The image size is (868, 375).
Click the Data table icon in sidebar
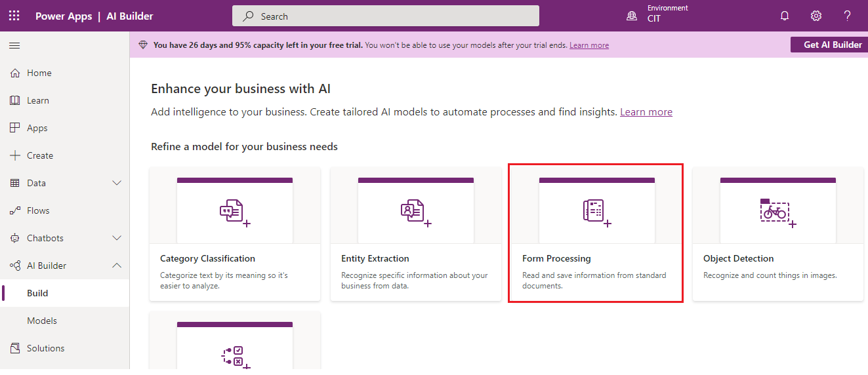pyautogui.click(x=15, y=183)
